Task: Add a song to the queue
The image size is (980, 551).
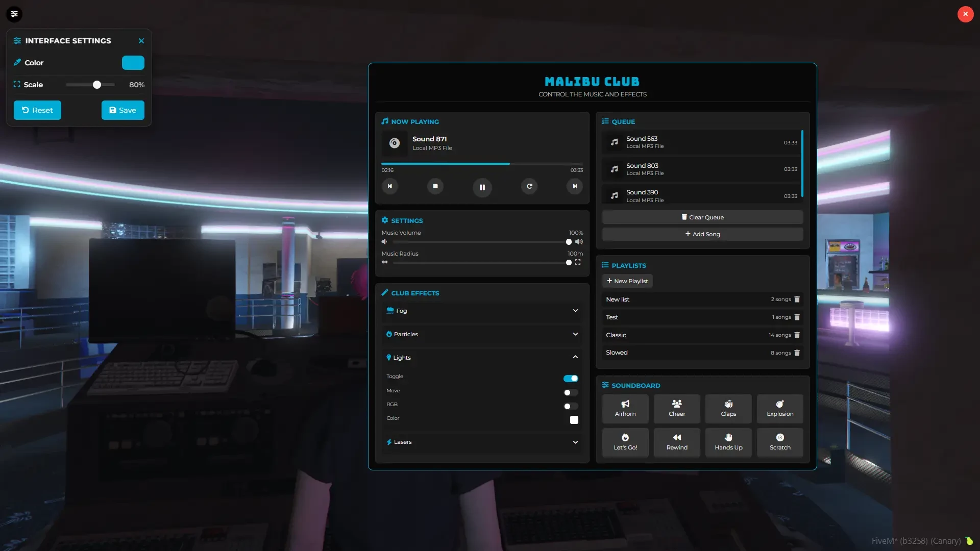Action: click(702, 234)
